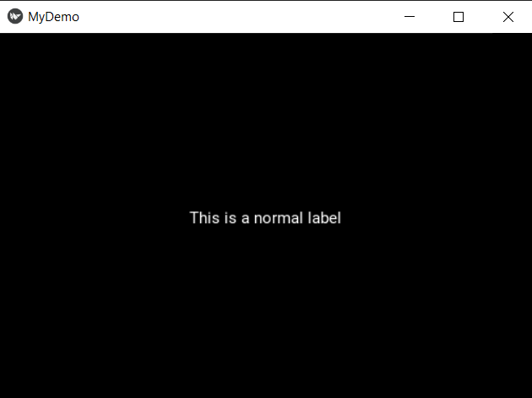Click black canvas area left of the label
The height and width of the screenshot is (398, 532).
tap(93, 218)
